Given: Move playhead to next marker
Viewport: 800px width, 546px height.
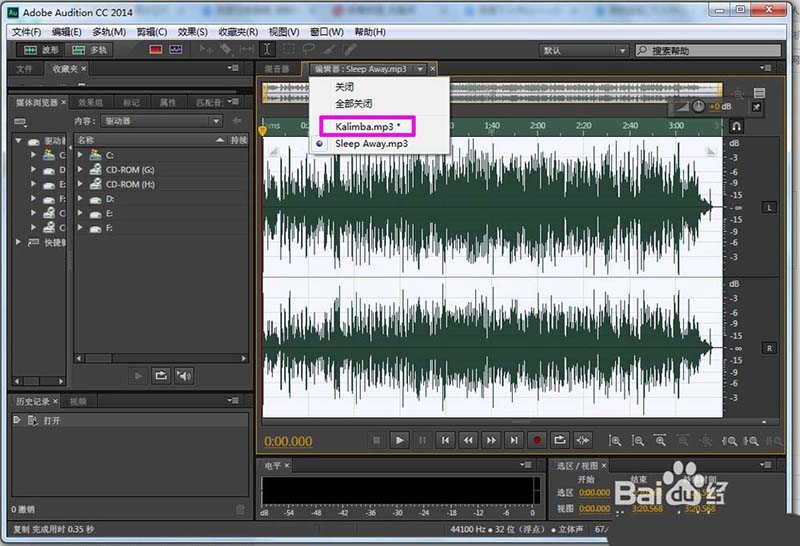Looking at the screenshot, I should point(514,440).
